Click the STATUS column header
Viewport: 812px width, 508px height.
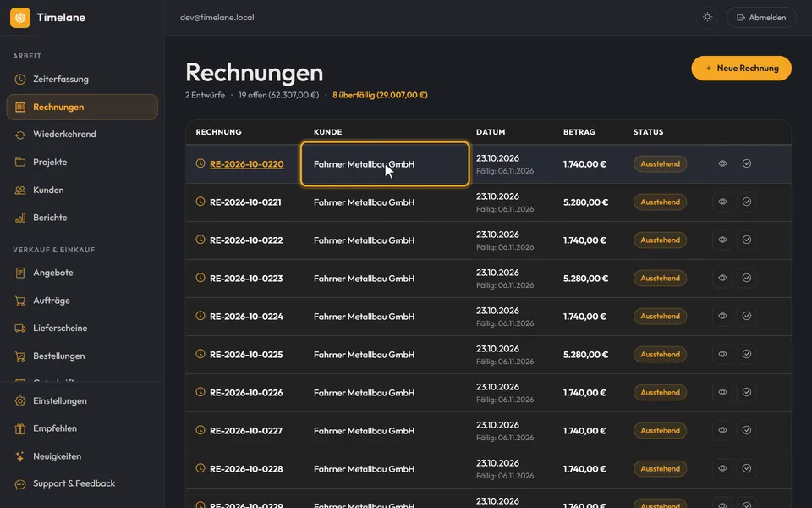click(649, 132)
